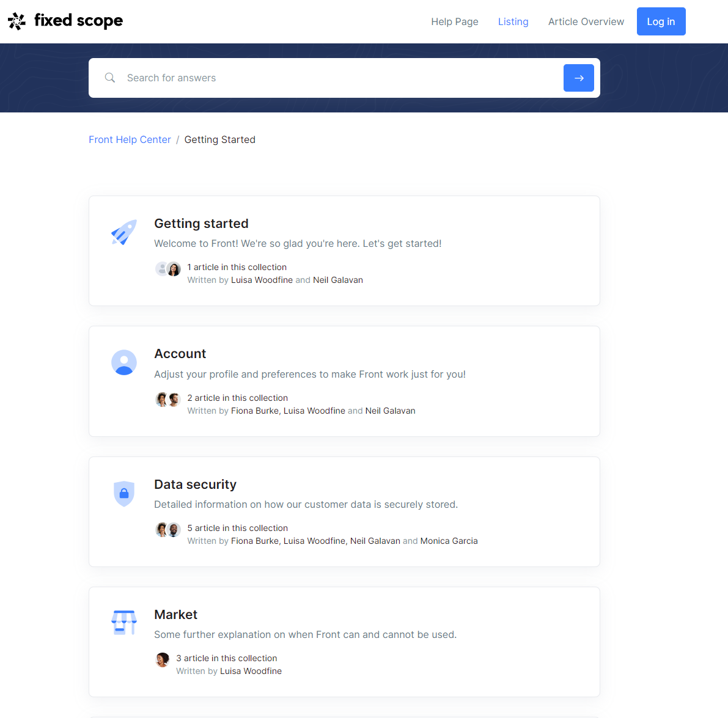Click the Adjust your profile description
This screenshot has height=718, width=728.
click(x=310, y=375)
